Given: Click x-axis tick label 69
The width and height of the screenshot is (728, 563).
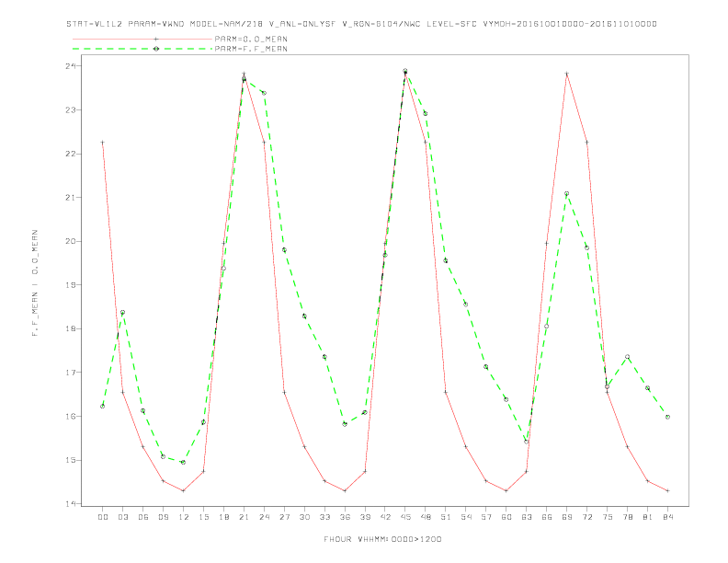Looking at the screenshot, I should click(x=567, y=517).
